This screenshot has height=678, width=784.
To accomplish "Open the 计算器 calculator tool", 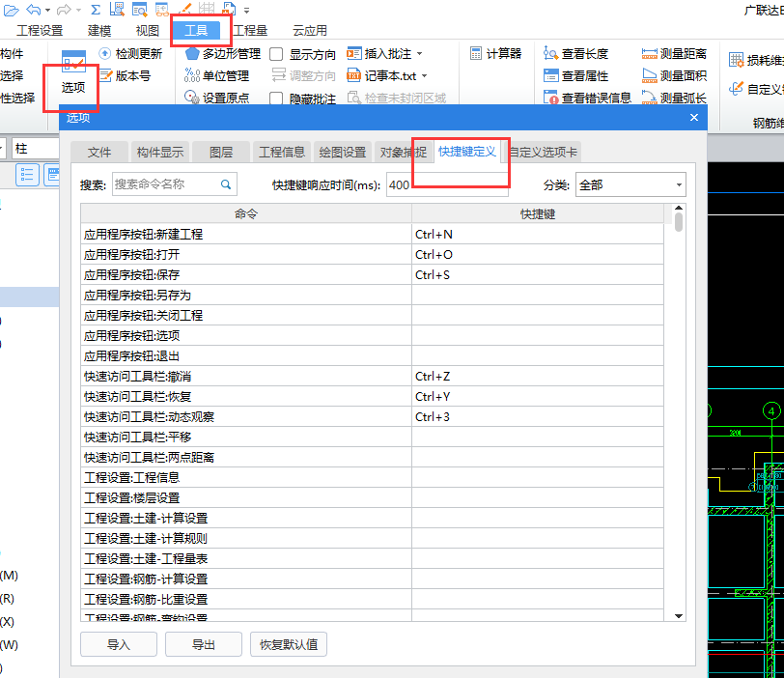I will (496, 53).
